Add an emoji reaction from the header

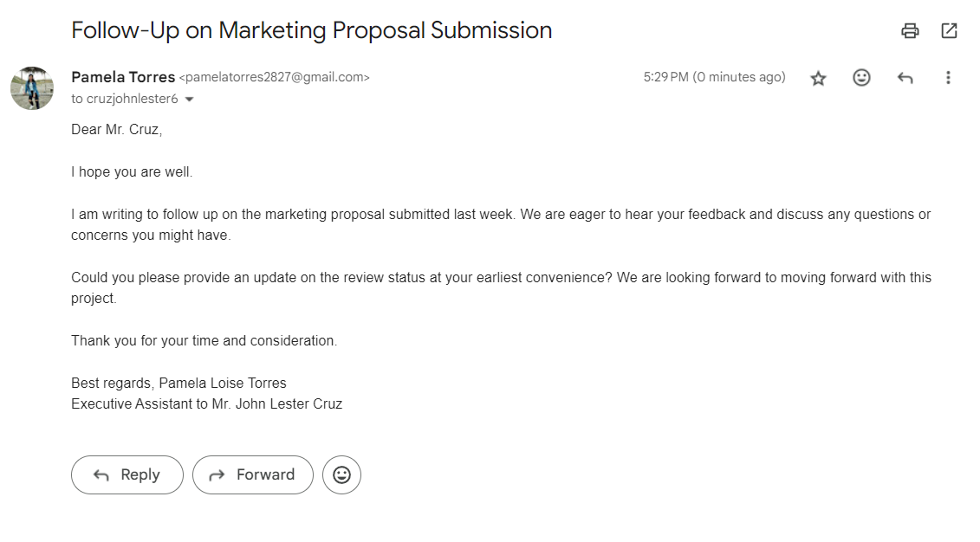pos(861,78)
